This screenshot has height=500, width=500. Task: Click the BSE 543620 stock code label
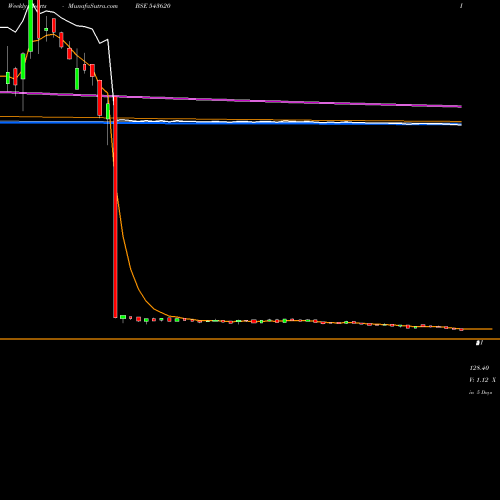pyautogui.click(x=153, y=6)
